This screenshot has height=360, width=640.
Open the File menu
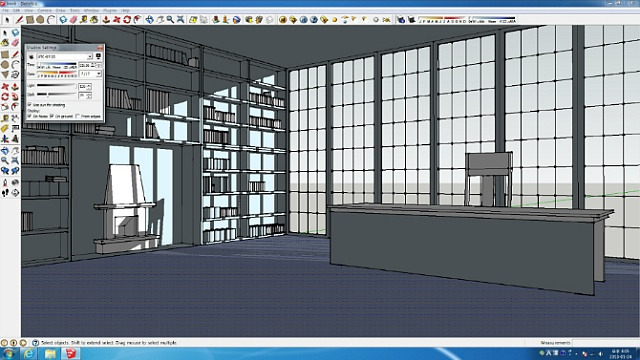point(5,10)
